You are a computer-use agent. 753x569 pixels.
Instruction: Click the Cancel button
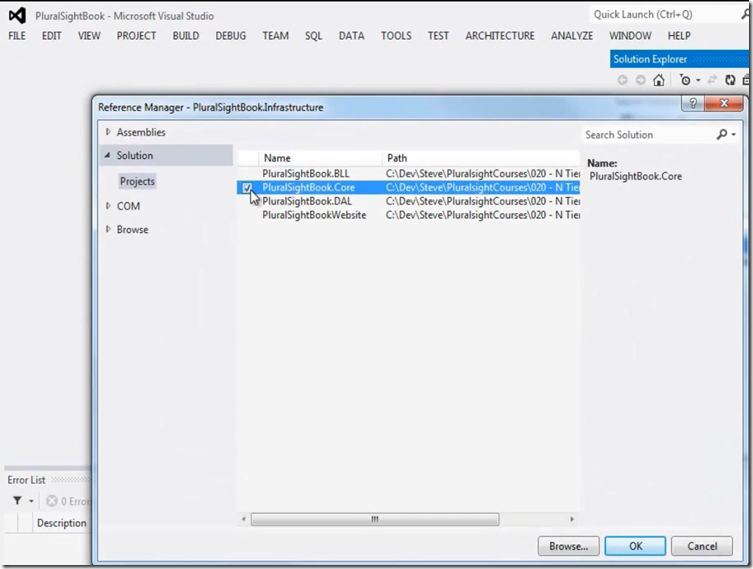coord(702,546)
